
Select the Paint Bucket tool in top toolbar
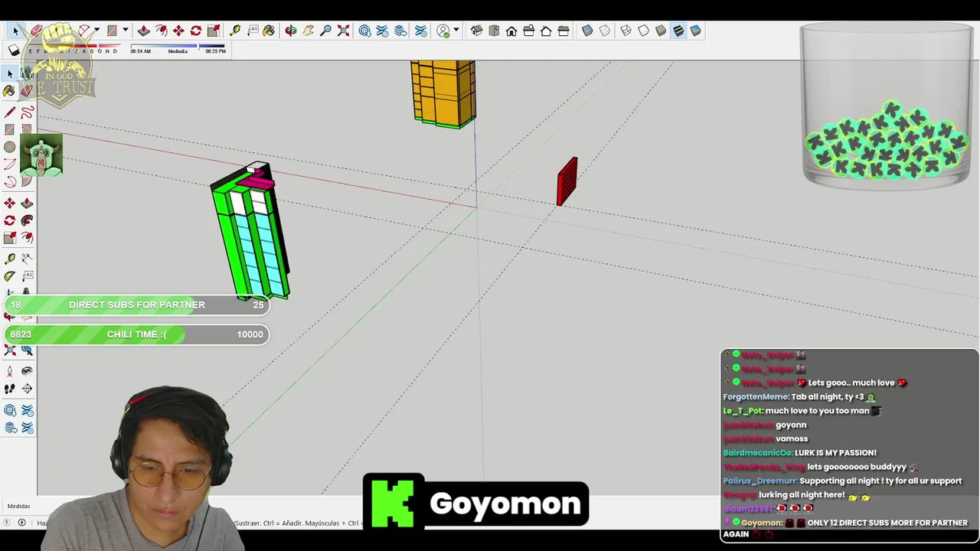pos(269,31)
